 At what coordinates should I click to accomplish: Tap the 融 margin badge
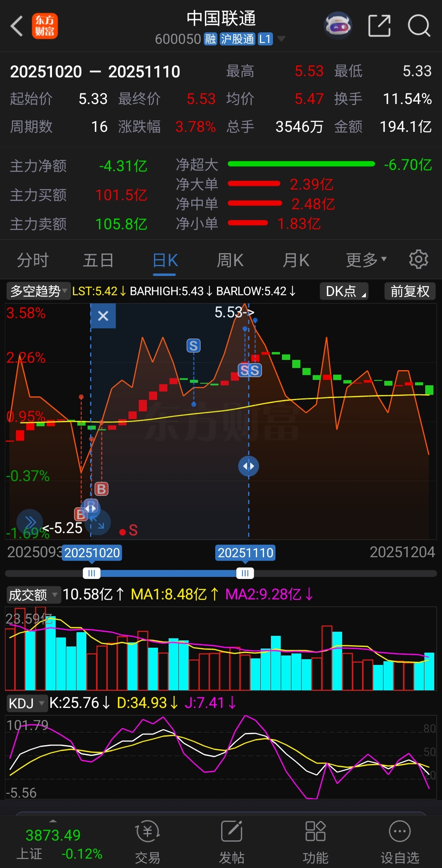(x=210, y=39)
